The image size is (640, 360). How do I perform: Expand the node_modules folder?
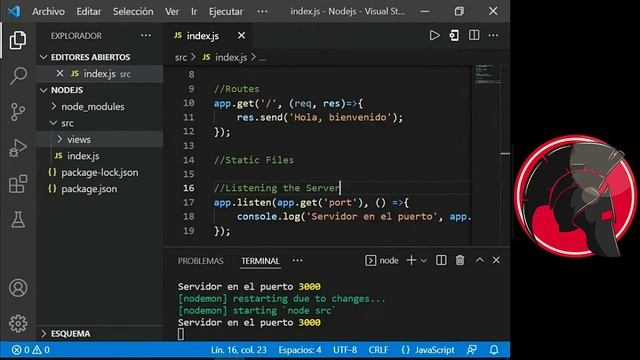click(53, 106)
